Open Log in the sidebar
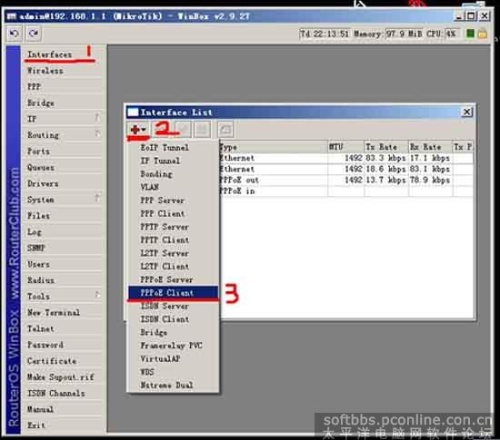 (34, 232)
